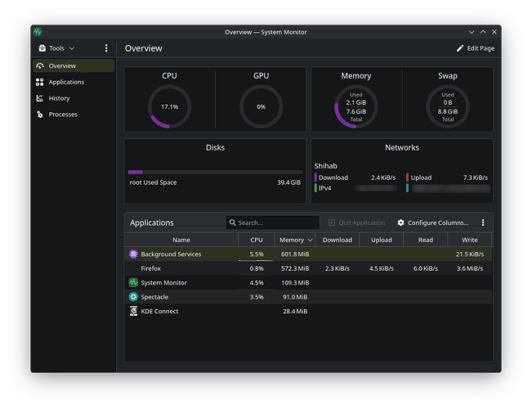Sort applications by CPU column
Screen dimensions: 532x409
[x=256, y=240]
